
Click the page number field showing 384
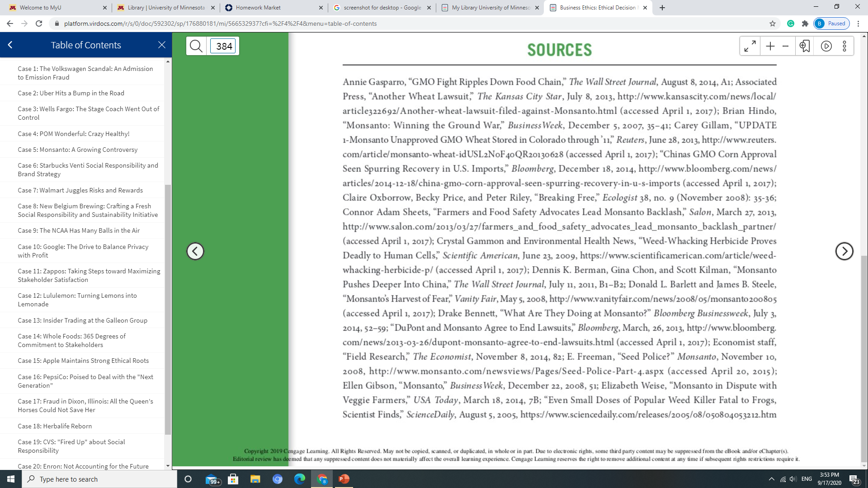(223, 46)
